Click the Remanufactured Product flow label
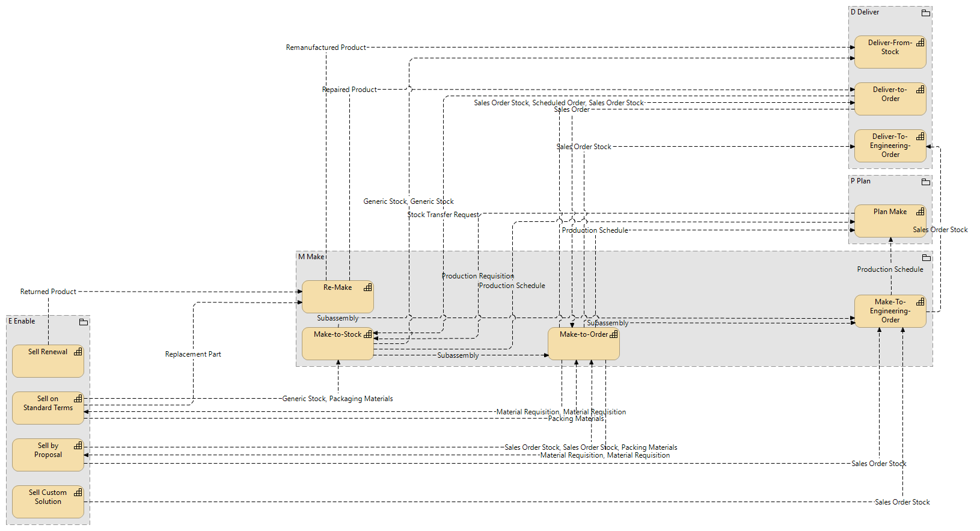This screenshot has width=980, height=531. tap(326, 48)
